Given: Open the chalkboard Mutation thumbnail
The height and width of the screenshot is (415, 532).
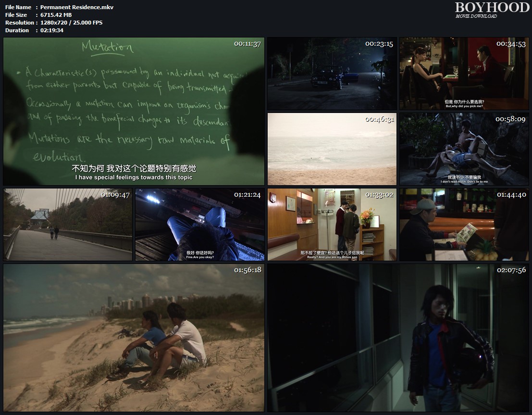Looking at the screenshot, I should point(134,111).
